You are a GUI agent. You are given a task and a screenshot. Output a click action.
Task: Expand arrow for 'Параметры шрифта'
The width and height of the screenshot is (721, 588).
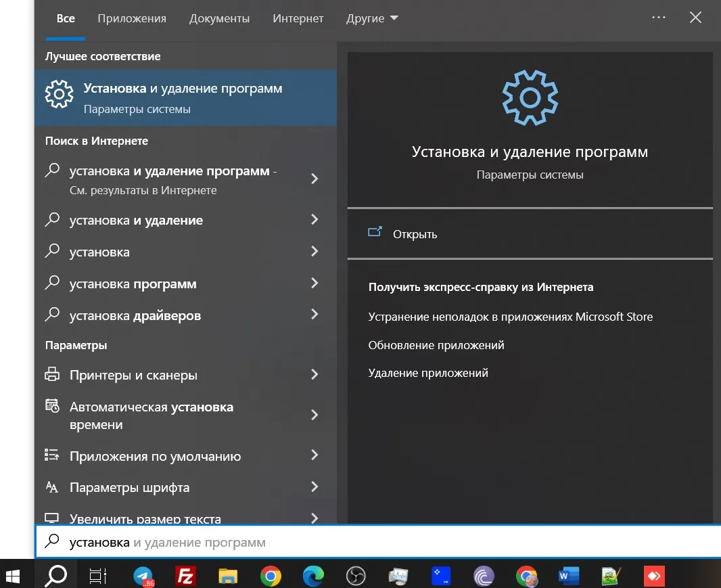[315, 487]
